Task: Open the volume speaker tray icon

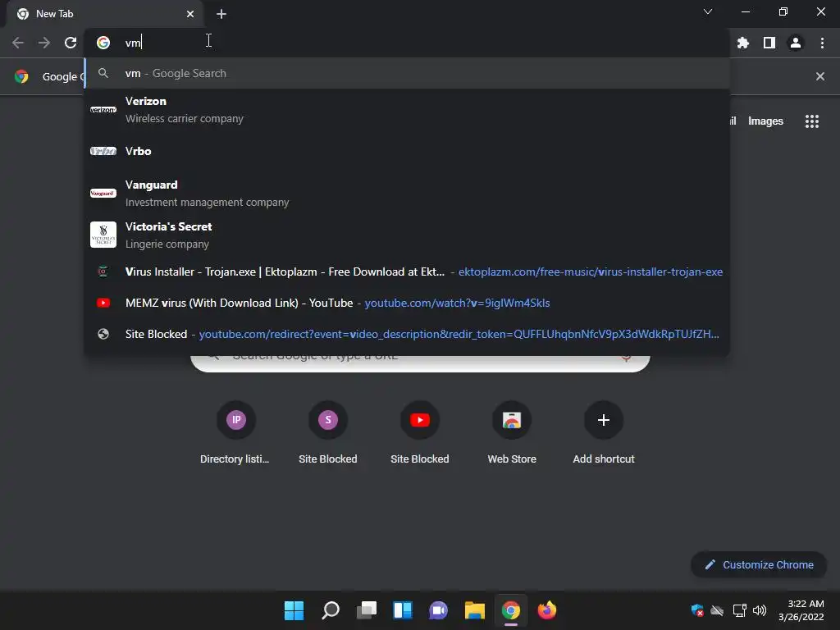Action: tap(759, 610)
